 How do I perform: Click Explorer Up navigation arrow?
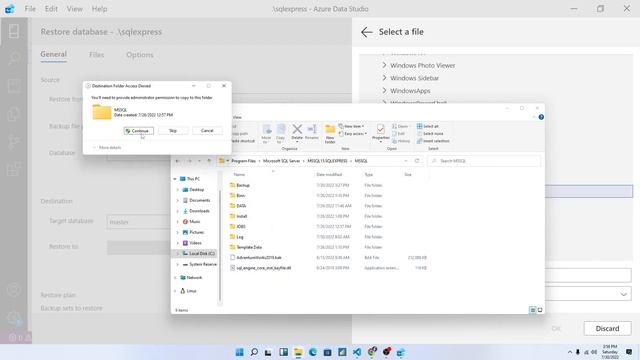click(x=209, y=161)
